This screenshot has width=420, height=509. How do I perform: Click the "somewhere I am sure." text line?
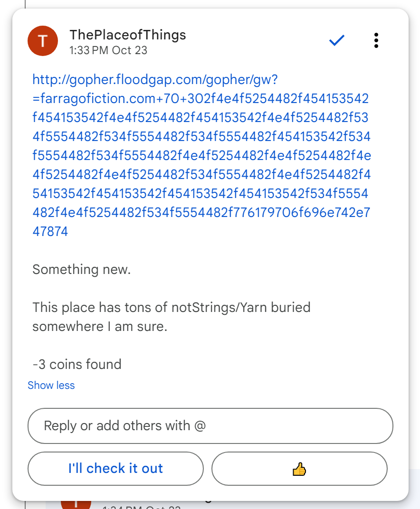pos(100,327)
